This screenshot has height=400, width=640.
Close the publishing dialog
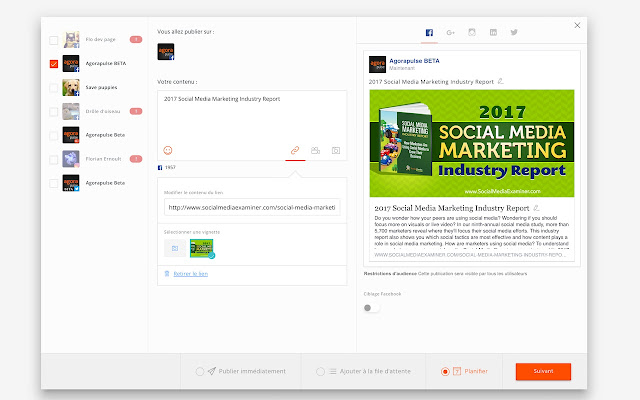[x=577, y=25]
